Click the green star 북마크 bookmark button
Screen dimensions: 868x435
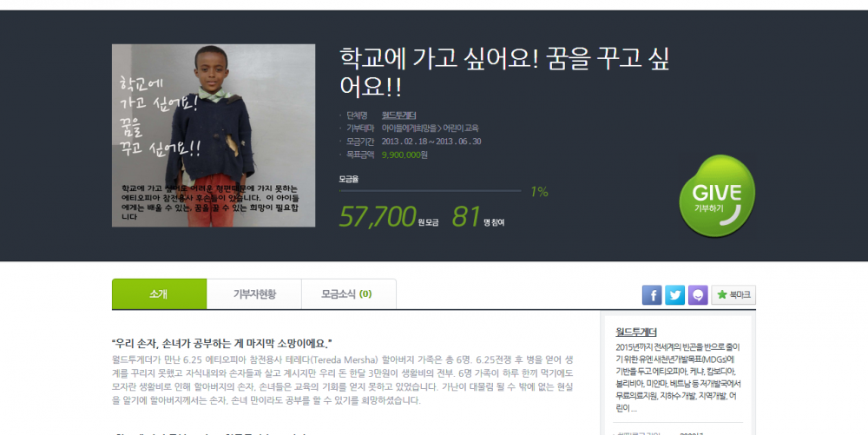point(733,295)
